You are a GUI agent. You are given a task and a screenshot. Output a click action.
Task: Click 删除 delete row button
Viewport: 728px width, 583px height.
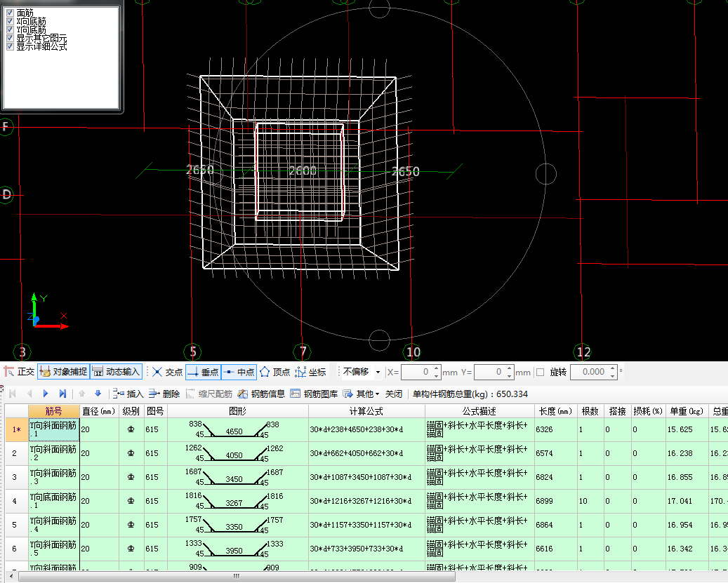click(164, 394)
